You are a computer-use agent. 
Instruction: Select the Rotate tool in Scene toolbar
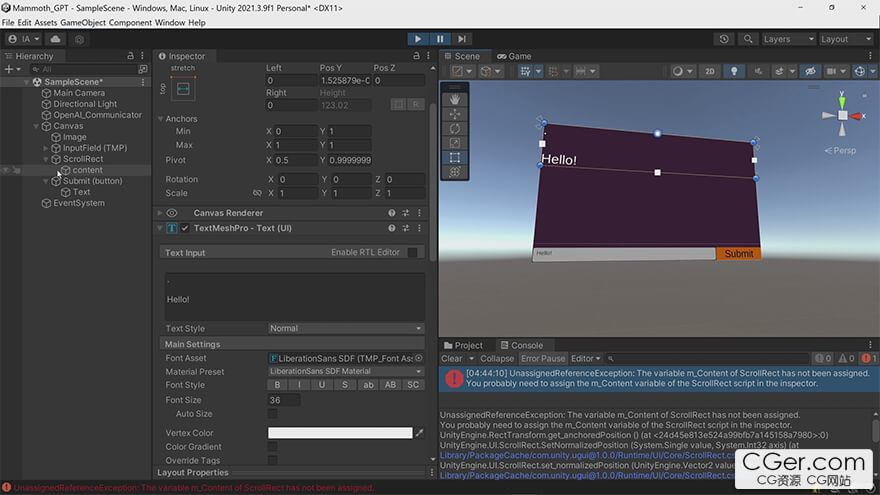click(455, 128)
